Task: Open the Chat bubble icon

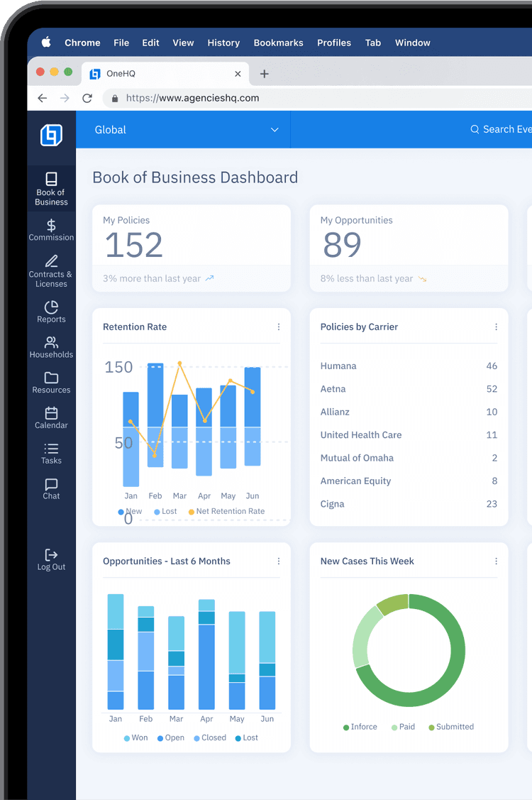Action: click(x=51, y=484)
